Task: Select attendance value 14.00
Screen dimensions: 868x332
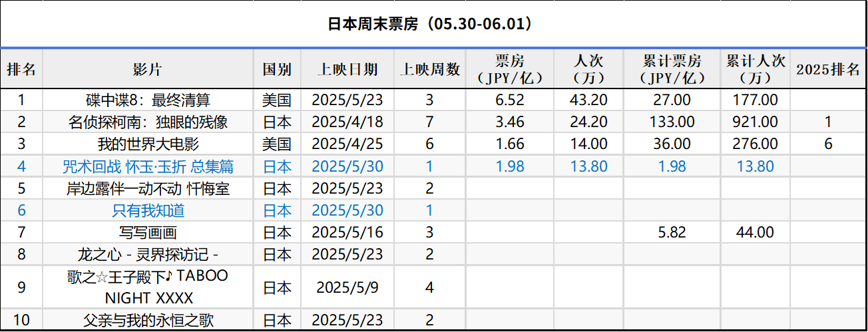Action: [x=588, y=144]
